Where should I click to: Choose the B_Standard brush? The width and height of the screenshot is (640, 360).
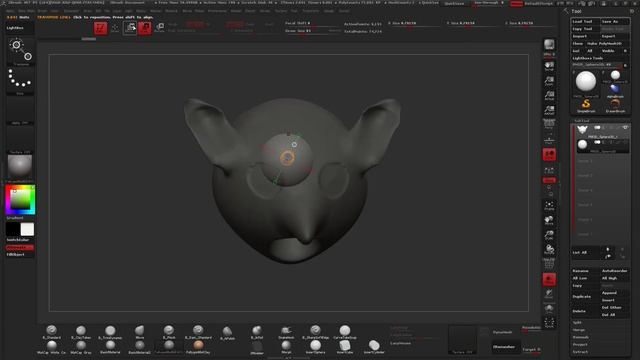pos(51,332)
